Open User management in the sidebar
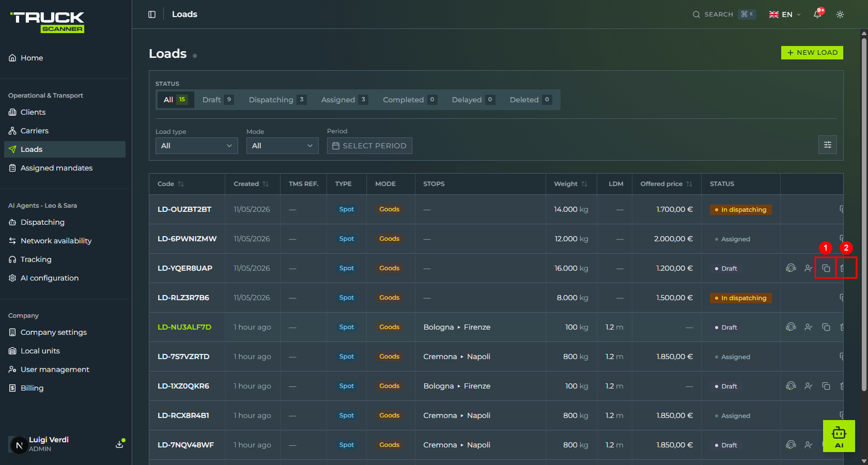 [x=65, y=369]
